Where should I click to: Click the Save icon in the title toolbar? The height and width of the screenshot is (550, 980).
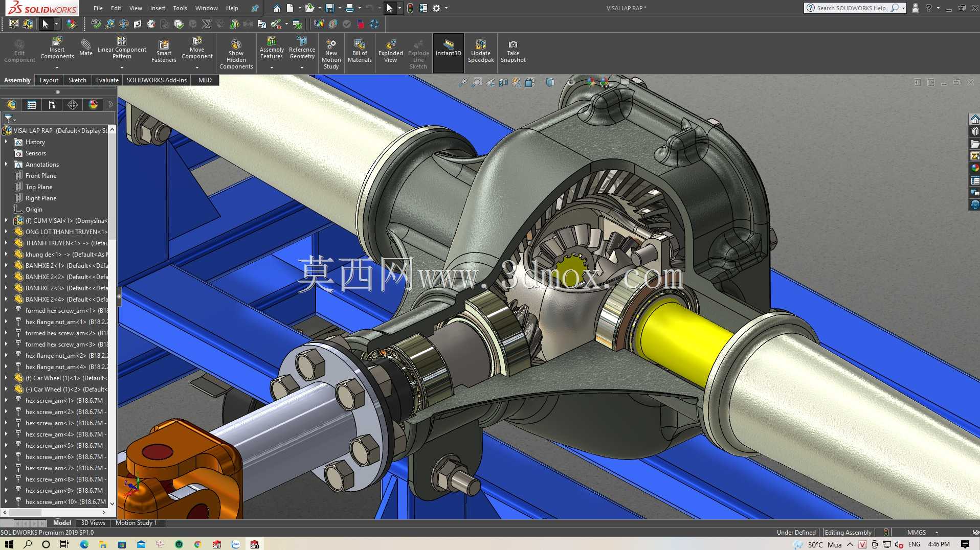[330, 8]
